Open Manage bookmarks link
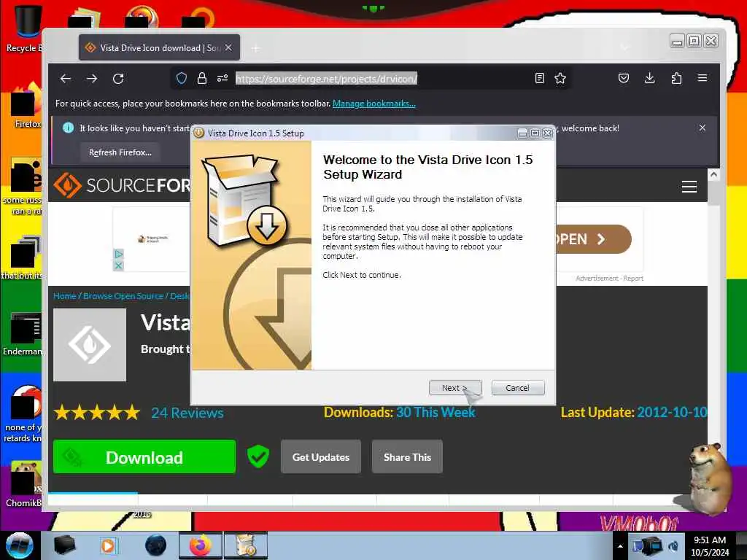The image size is (747, 560). (374, 104)
